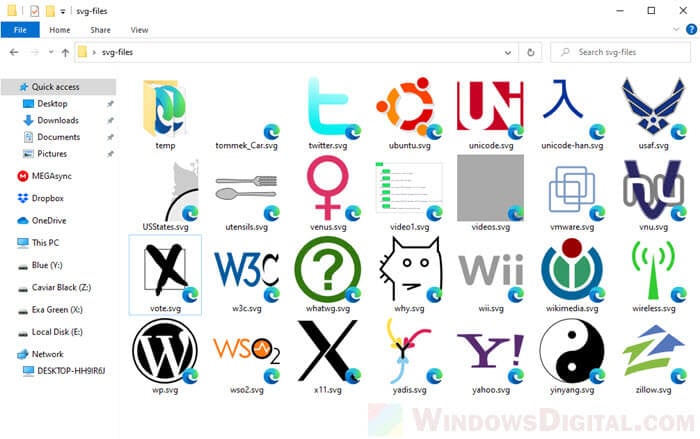Open Dropbox in navigation pane
700x439 pixels.
click(47, 198)
